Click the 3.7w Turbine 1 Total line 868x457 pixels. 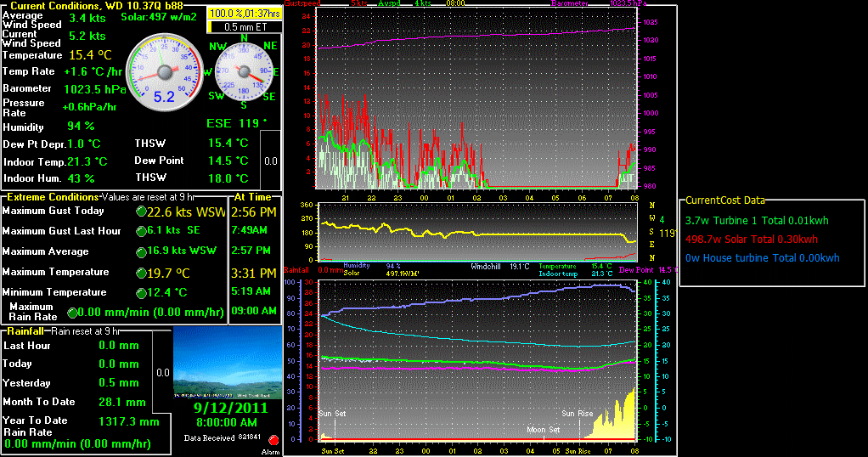(x=757, y=221)
